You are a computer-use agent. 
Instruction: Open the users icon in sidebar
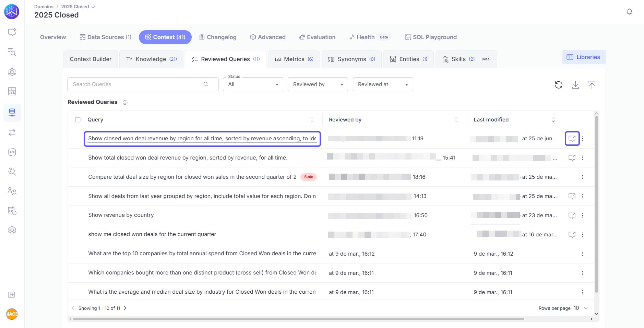pyautogui.click(x=12, y=191)
